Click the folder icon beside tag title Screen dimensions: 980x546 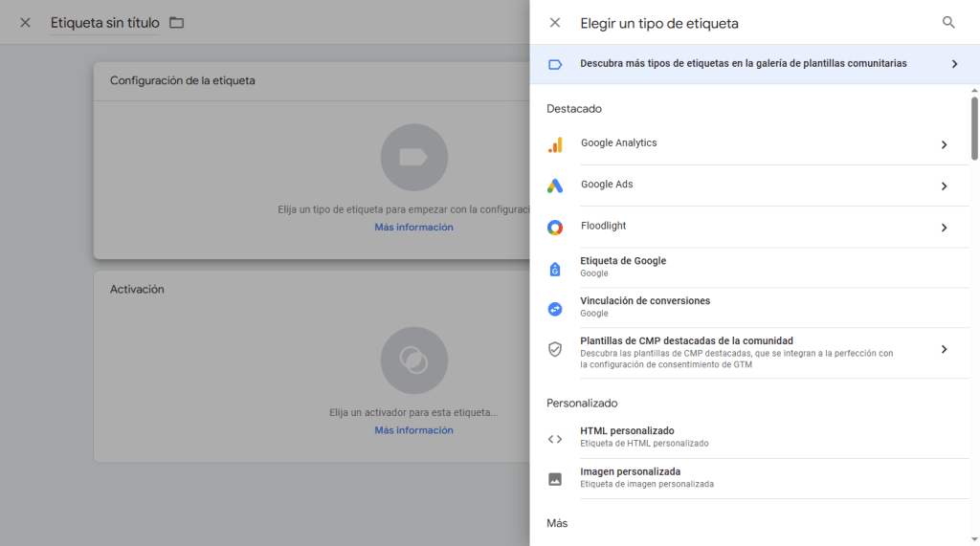176,23
